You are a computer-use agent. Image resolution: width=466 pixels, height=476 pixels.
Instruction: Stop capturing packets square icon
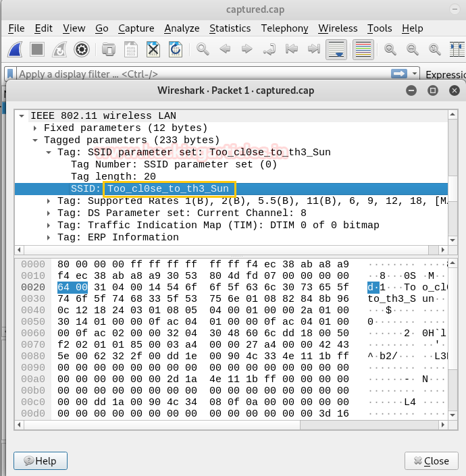37,49
